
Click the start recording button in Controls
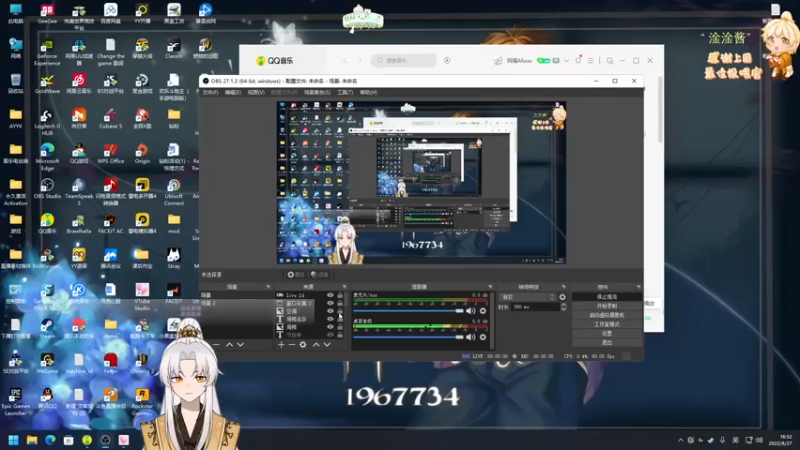click(607, 306)
